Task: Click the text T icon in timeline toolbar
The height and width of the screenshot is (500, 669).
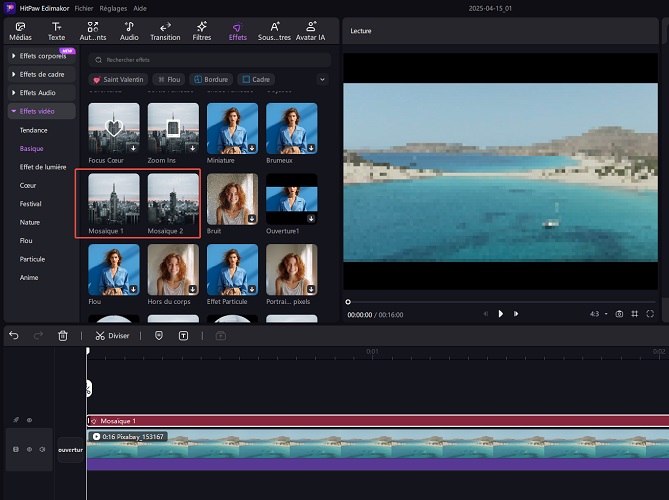Action: [183, 336]
